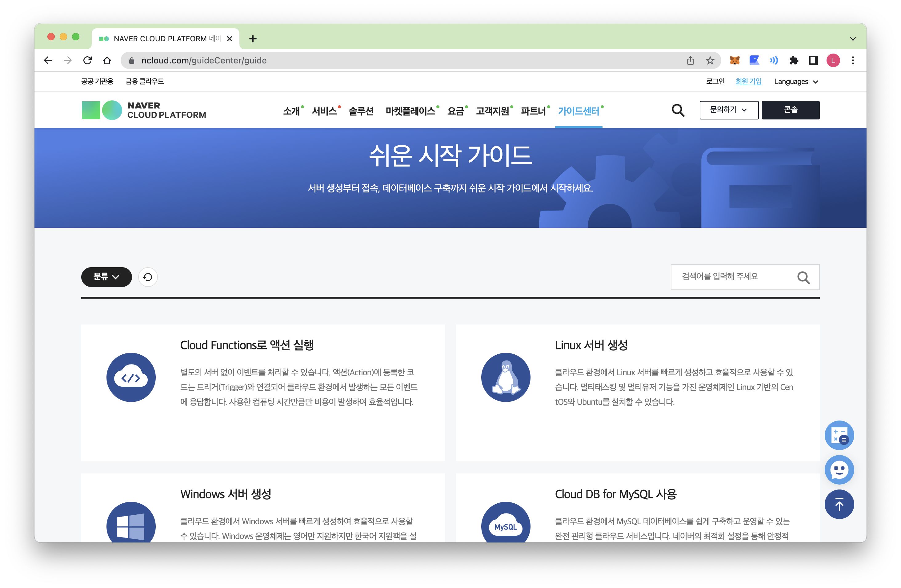
Task: Click the header magnifying glass search icon
Action: coord(678,111)
